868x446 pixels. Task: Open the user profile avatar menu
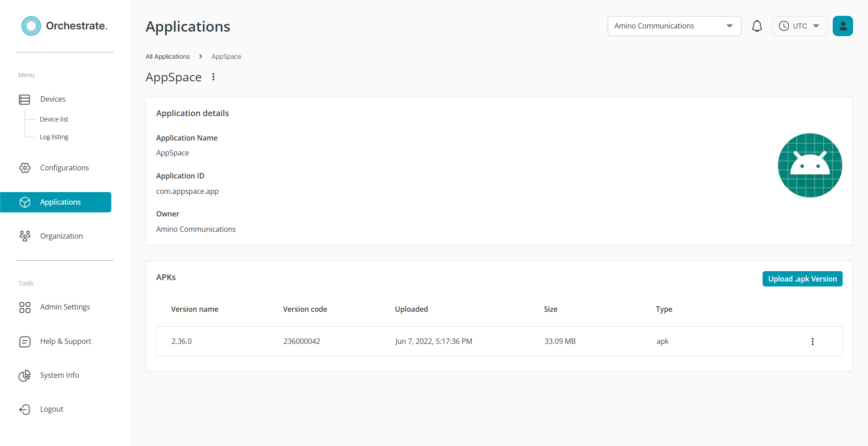842,26
